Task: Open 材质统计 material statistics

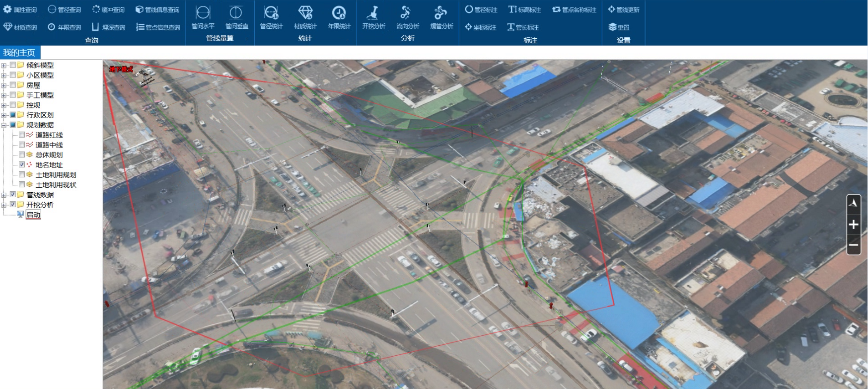Action: point(305,17)
